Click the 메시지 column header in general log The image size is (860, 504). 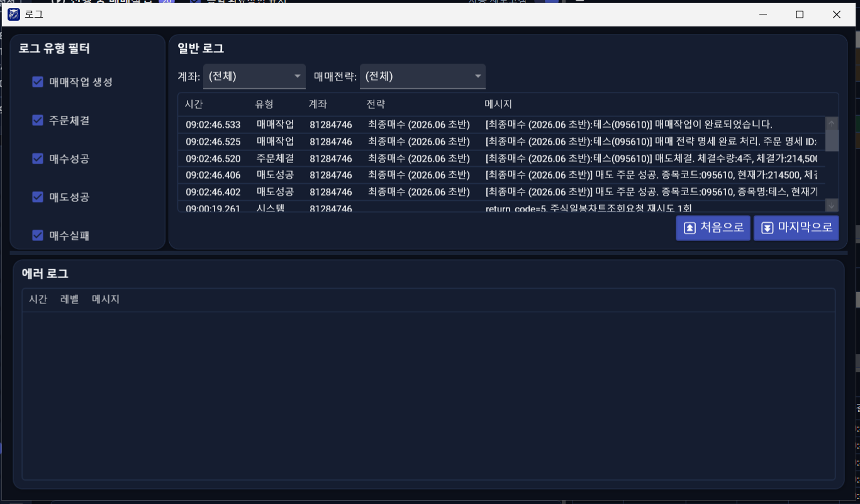[498, 104]
